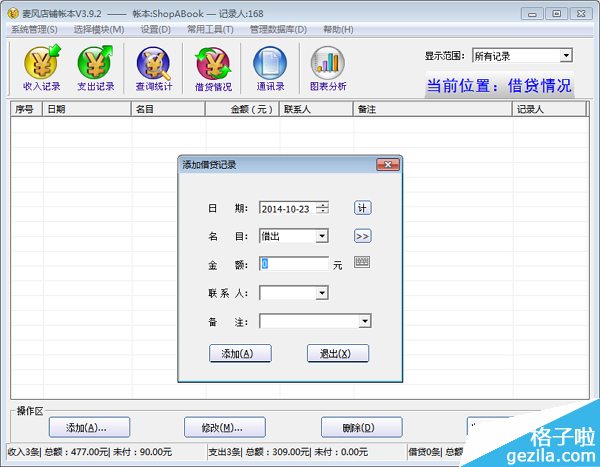Click the 查询统计 query statistics icon
This screenshot has width=600, height=467.
point(154,71)
